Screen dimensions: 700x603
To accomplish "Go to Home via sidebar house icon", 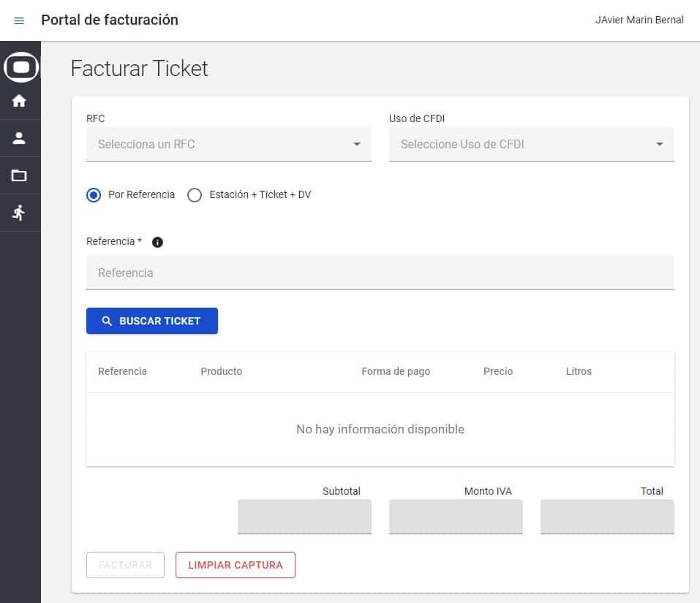I will click(x=19, y=101).
